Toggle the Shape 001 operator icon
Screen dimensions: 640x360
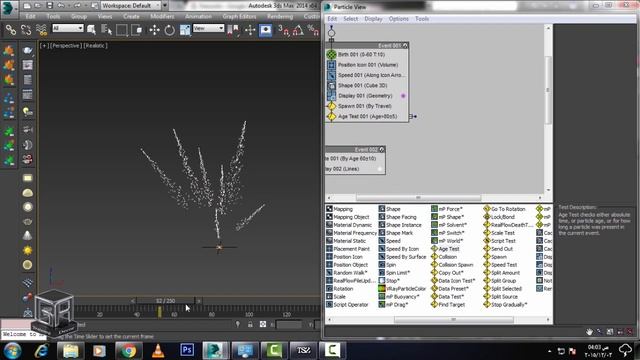pos(331,85)
